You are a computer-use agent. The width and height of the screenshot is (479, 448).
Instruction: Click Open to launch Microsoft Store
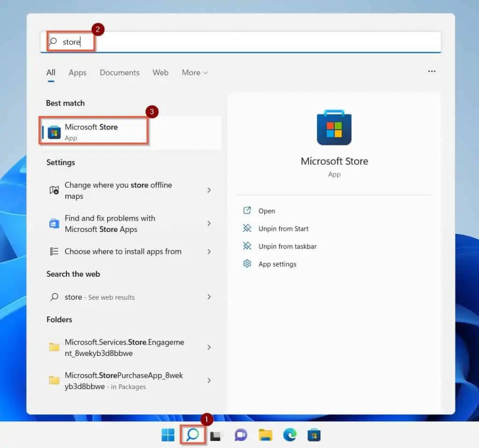tap(266, 211)
